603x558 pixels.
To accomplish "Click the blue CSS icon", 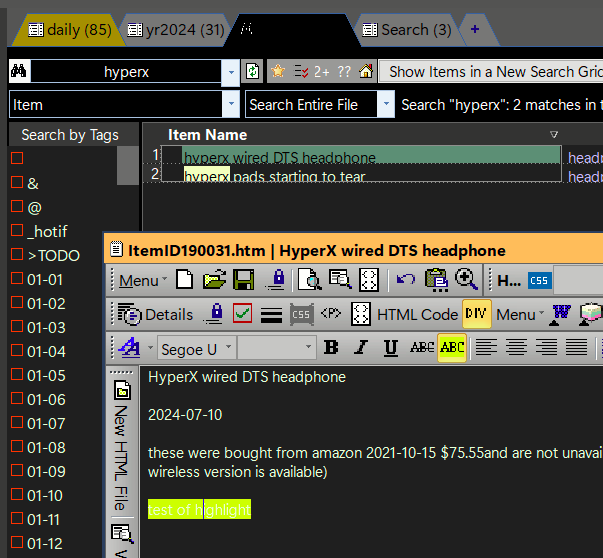I will click(540, 281).
